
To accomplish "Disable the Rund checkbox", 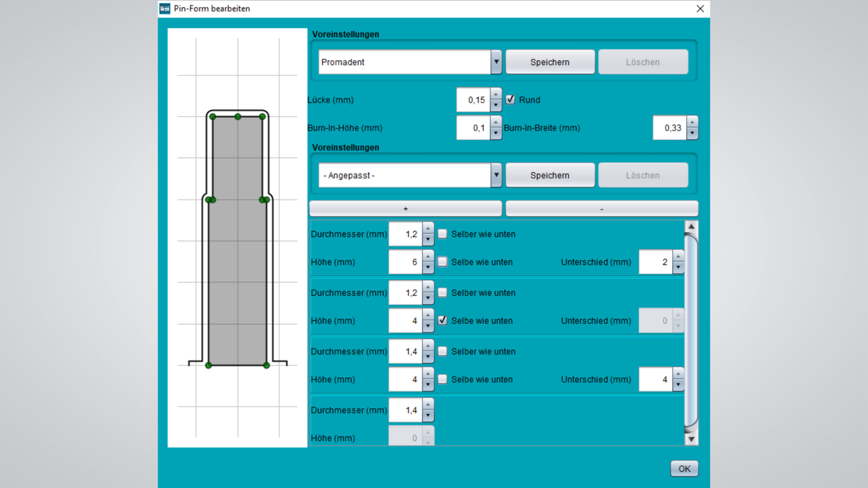I will (x=510, y=100).
